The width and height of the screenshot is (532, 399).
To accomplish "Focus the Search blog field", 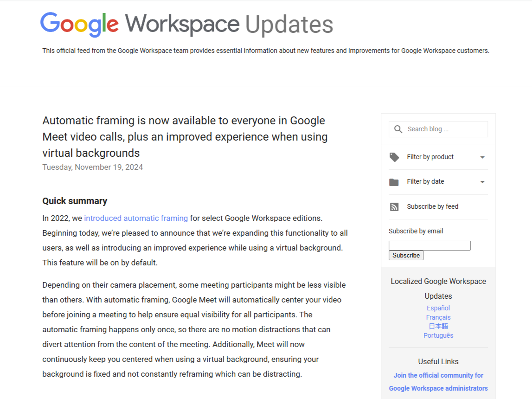I will tap(438, 129).
